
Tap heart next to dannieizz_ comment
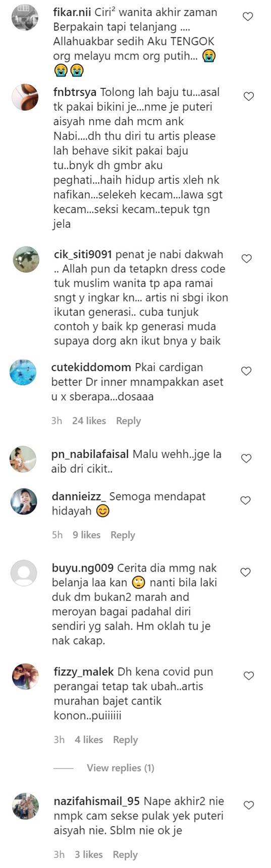(x=245, y=500)
